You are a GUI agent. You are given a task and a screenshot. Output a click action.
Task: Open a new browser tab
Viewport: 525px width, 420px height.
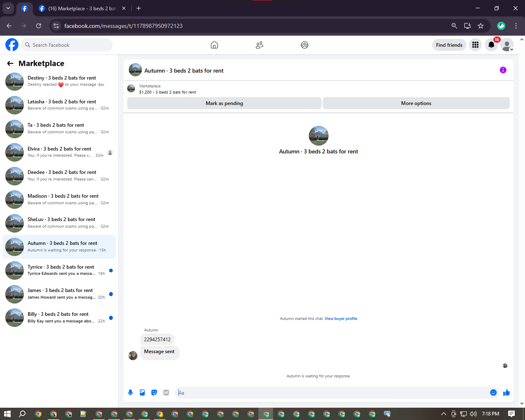139,8
